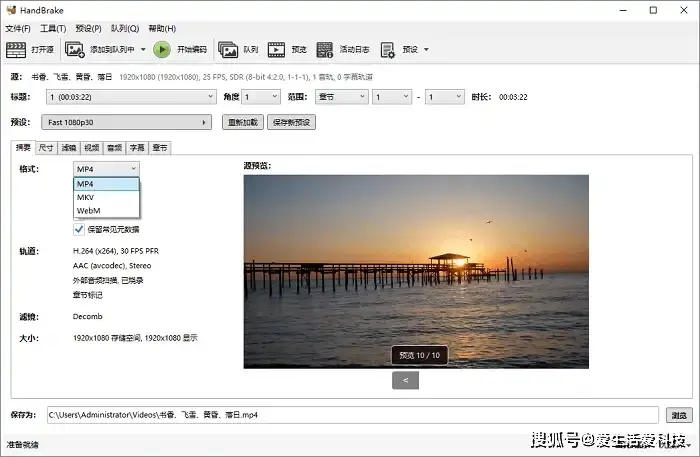
Task: Switch to the Summary tab
Action: pos(23,147)
